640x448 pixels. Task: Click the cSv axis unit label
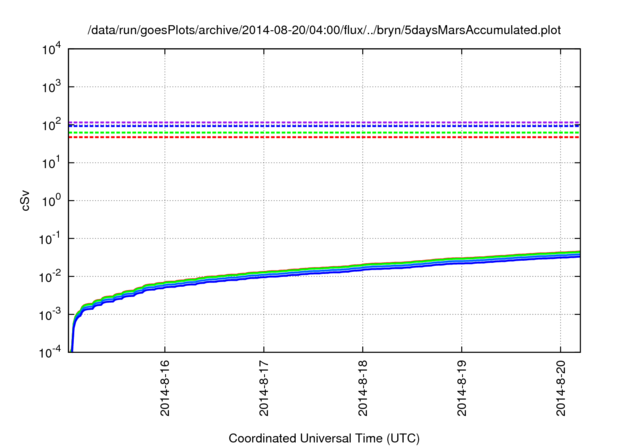coord(25,200)
